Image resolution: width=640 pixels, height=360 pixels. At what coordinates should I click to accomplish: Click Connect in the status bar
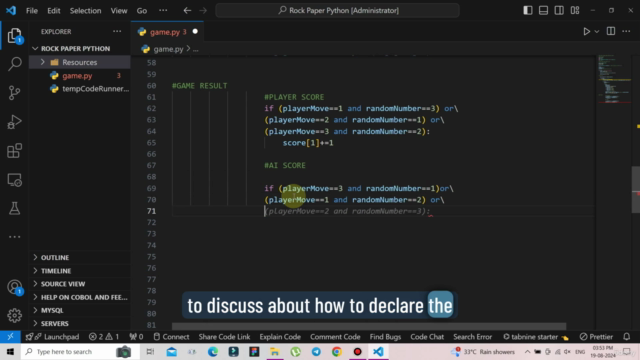171,337
